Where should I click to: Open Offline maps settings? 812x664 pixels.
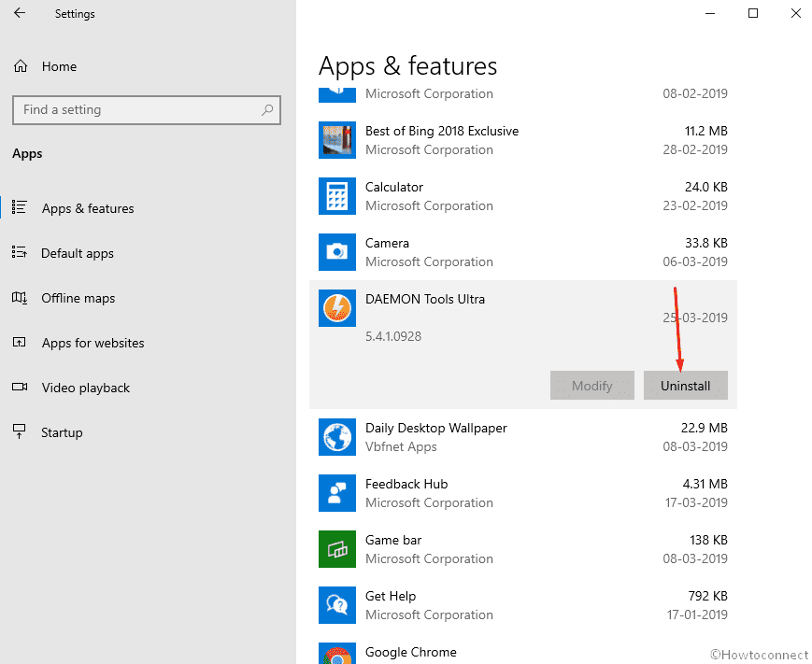[x=77, y=298]
